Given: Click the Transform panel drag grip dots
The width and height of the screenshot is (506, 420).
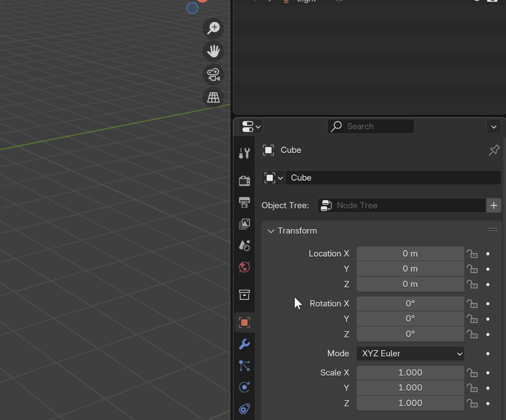Looking at the screenshot, I should tap(493, 230).
